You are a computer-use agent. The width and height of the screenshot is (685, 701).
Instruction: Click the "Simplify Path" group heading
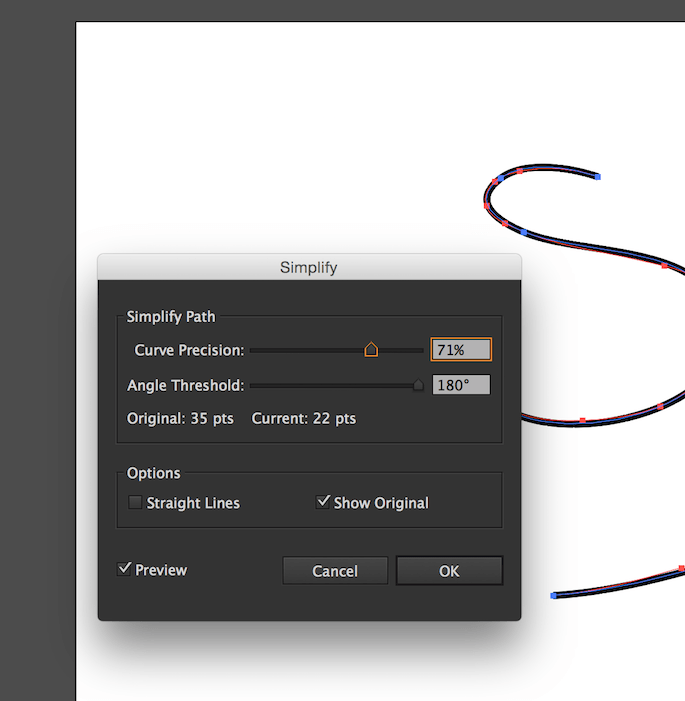point(171,317)
